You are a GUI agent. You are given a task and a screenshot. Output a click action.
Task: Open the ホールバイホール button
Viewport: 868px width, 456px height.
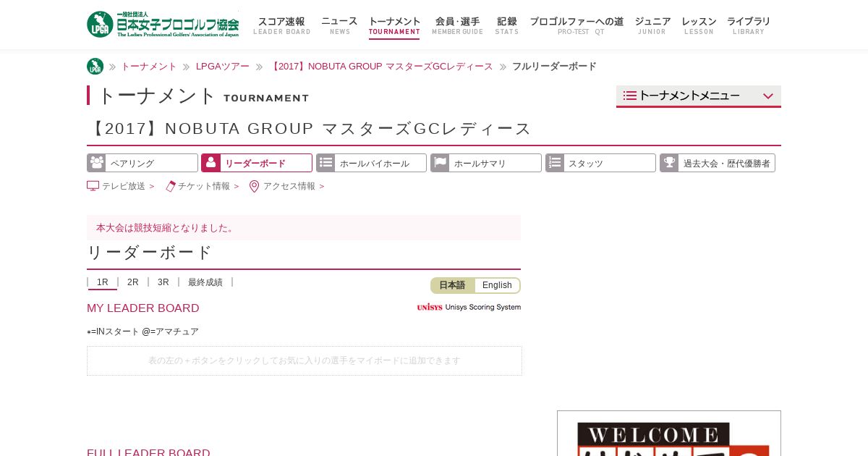click(372, 163)
